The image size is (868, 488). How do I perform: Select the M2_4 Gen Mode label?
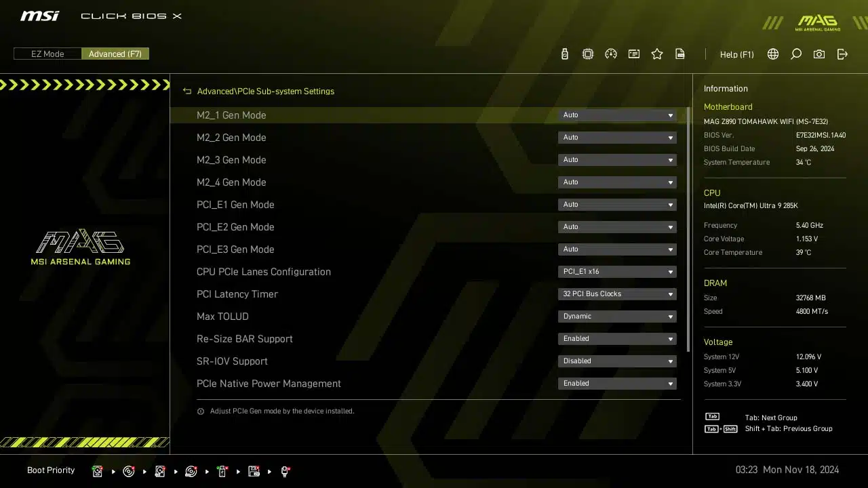point(231,182)
